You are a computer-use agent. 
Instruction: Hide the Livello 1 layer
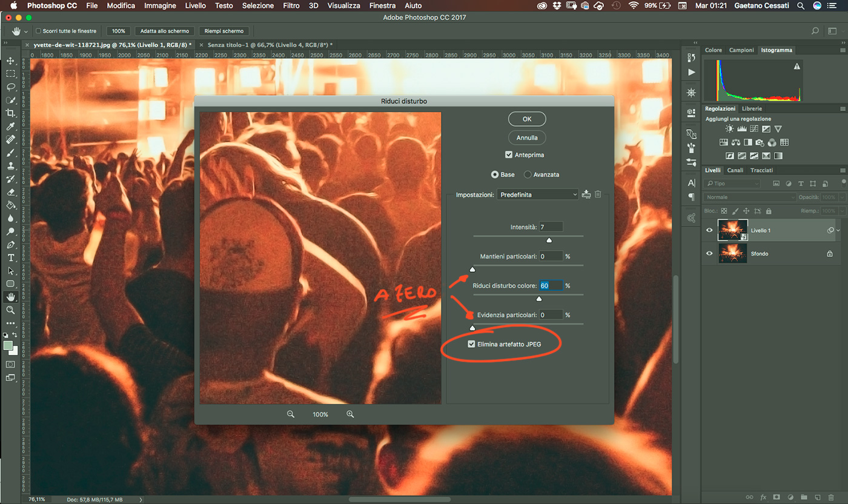[x=709, y=230]
